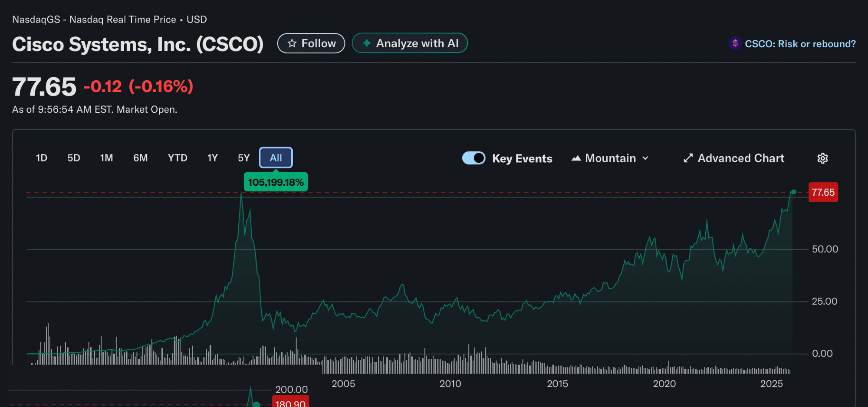Toggle the Key Events switch

(x=473, y=158)
